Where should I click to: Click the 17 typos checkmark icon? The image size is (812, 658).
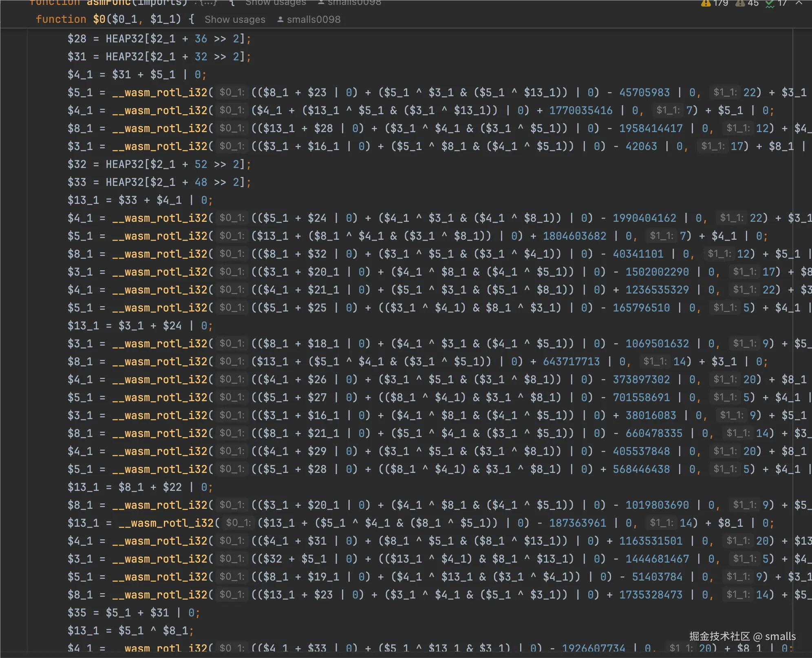[770, 4]
